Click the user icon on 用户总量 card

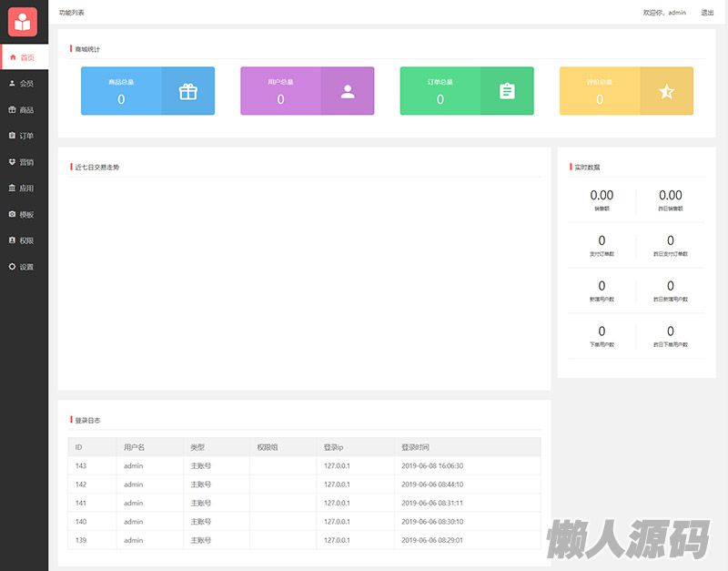click(x=348, y=91)
